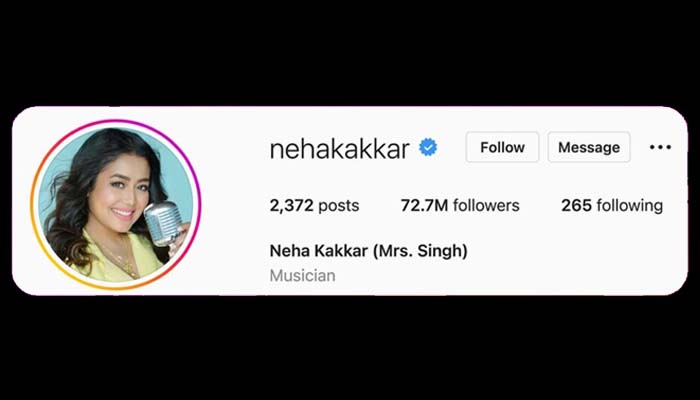
Task: Open the 2,372 posts count
Action: click(314, 205)
